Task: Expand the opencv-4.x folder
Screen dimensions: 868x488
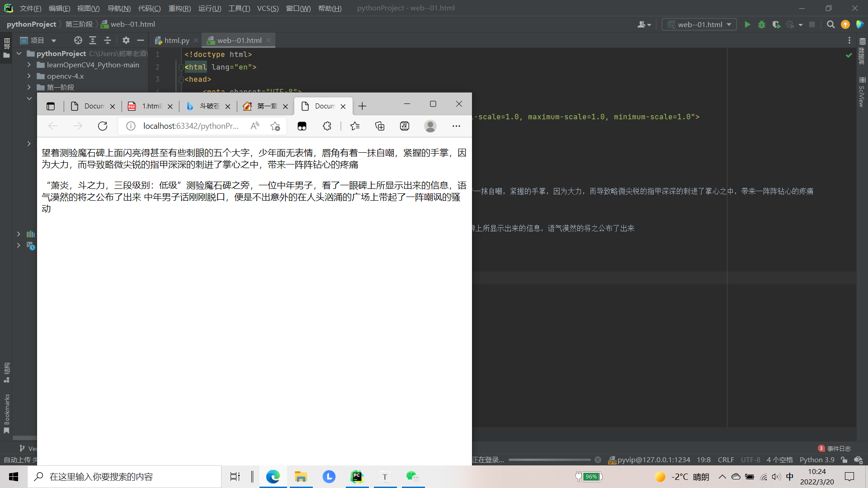Action: (29, 76)
